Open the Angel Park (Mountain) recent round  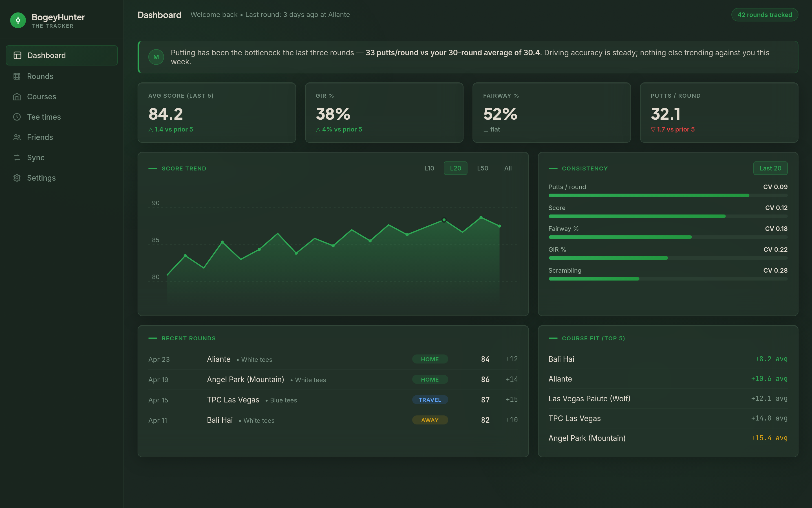[x=333, y=380]
